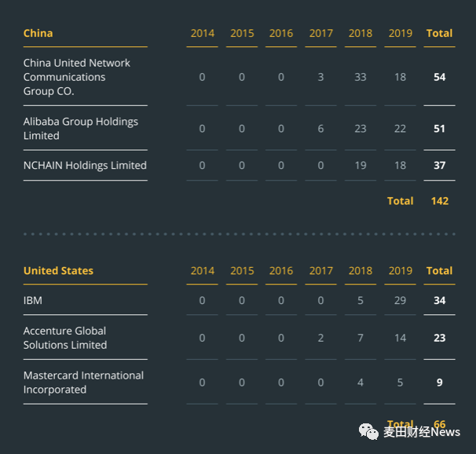
Task: Click "NCHAIN Holdings Limited" row label
Action: tap(85, 166)
